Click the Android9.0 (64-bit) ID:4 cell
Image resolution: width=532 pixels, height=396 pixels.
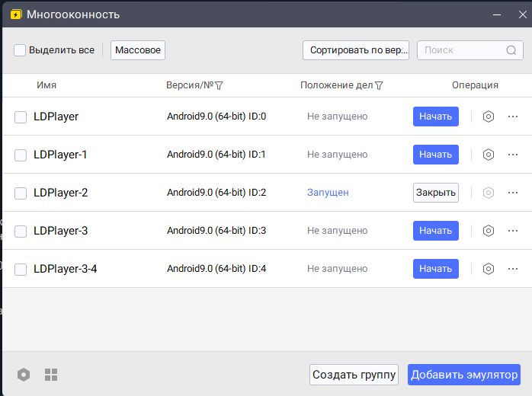tap(216, 269)
